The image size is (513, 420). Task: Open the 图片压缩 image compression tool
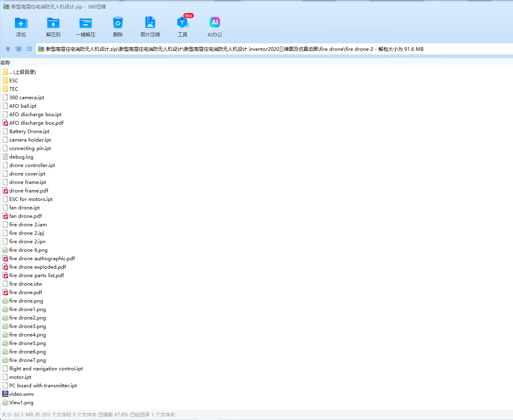[x=150, y=23]
